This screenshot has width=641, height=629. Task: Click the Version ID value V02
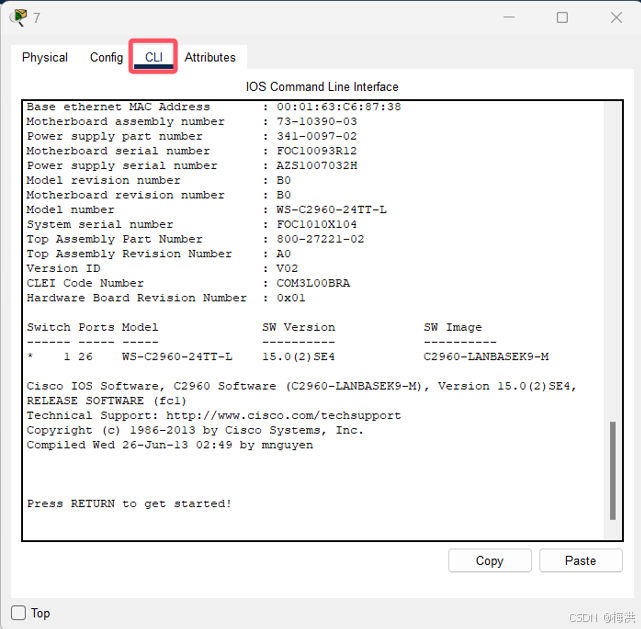click(x=287, y=269)
